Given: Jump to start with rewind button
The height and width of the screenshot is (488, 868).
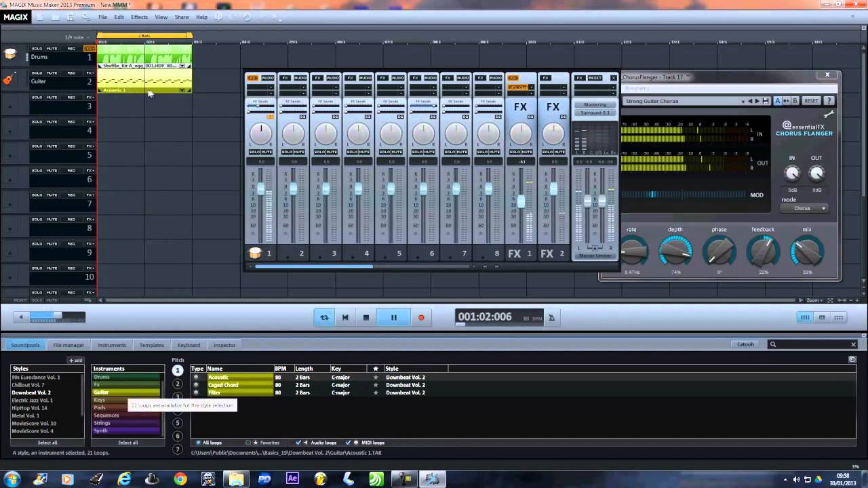Looking at the screenshot, I should (345, 317).
